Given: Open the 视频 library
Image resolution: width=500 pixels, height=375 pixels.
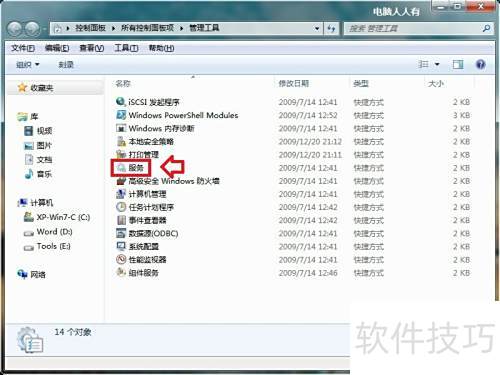Looking at the screenshot, I should (38, 131).
